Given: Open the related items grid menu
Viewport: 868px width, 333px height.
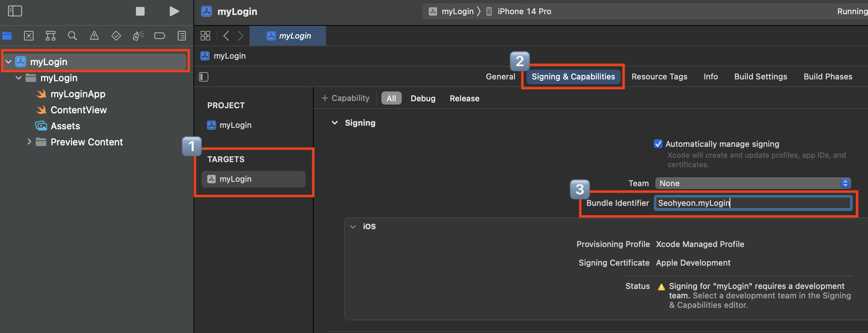Looking at the screenshot, I should (205, 36).
